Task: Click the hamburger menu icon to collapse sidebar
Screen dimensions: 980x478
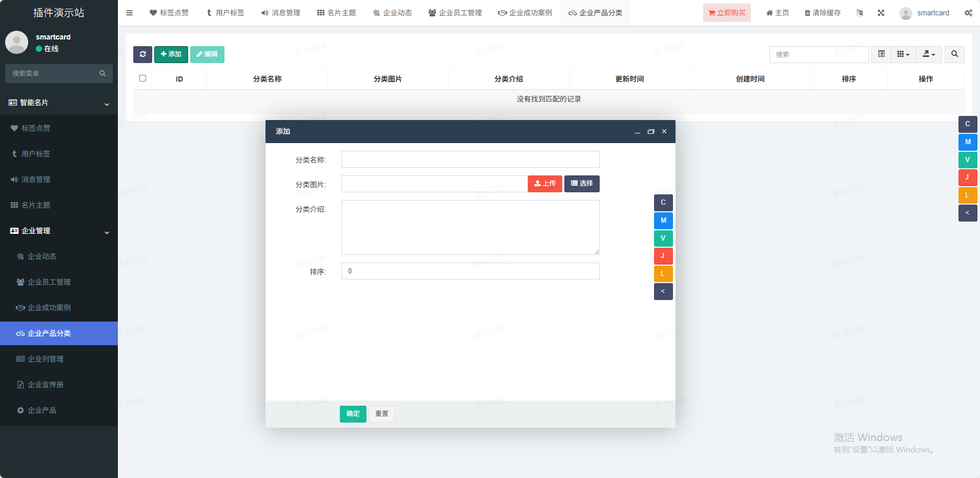Action: click(129, 13)
